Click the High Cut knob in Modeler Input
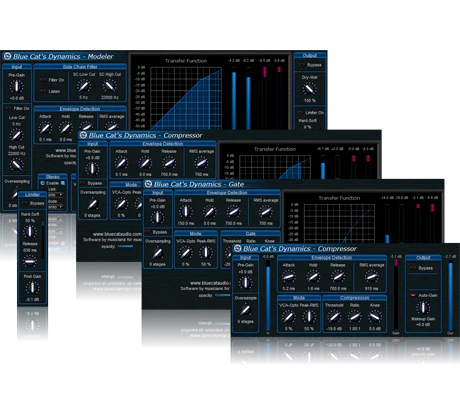Image resolution: width=460 pixels, height=416 pixels. 16,164
